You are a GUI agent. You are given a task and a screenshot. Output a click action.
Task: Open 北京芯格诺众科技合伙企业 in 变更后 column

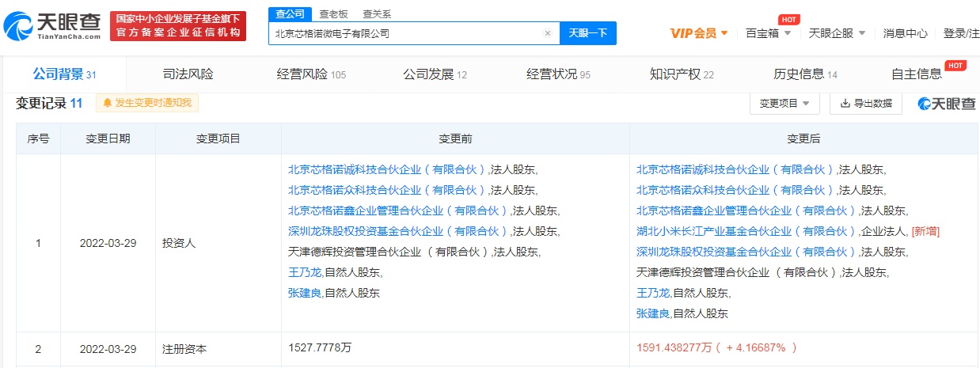[x=736, y=190]
